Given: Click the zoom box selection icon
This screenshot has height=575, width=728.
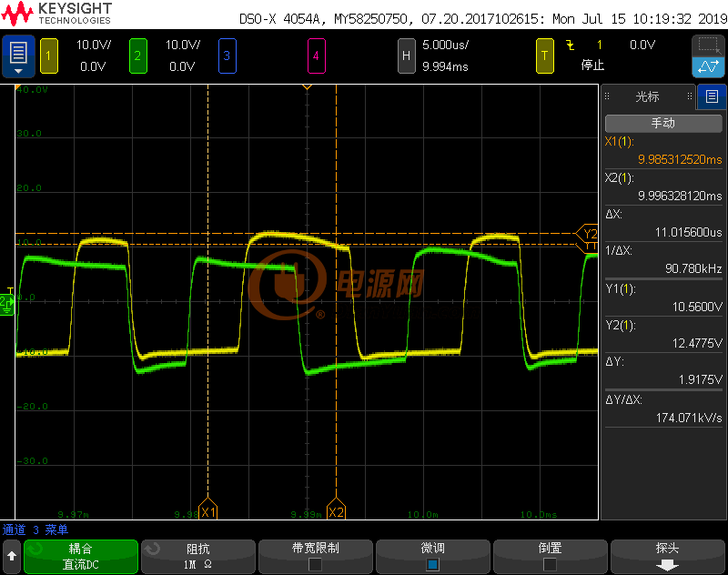Looking at the screenshot, I should pos(708,45).
